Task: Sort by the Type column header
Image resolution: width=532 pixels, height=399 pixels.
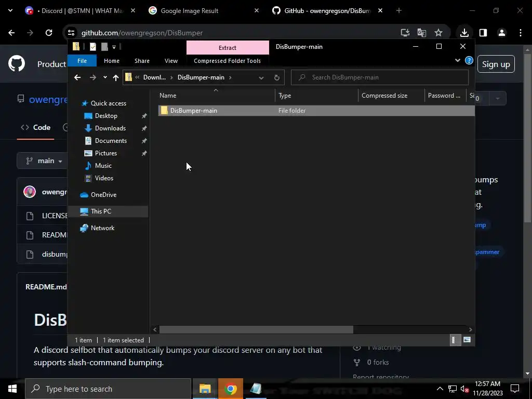Action: (316, 96)
